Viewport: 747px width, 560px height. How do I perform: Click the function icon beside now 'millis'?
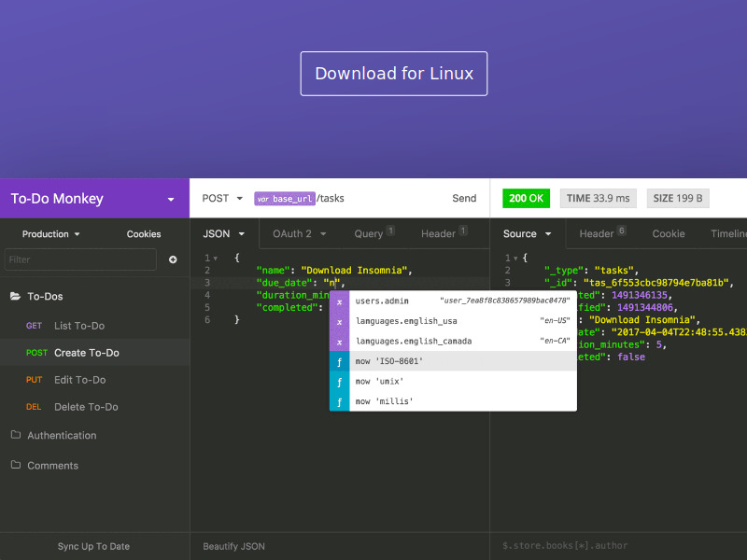[339, 401]
